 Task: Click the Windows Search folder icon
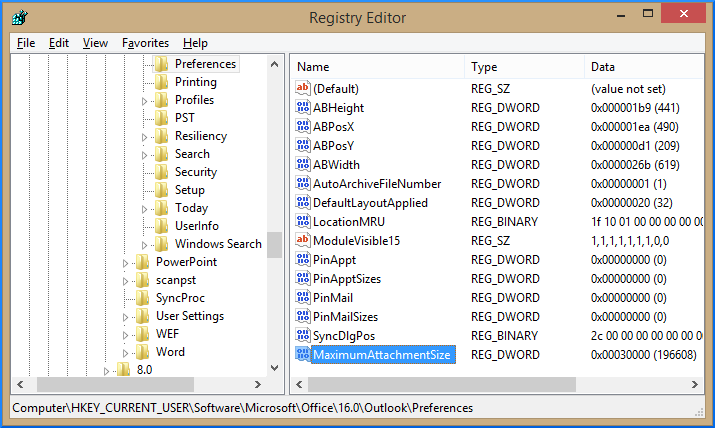click(x=161, y=244)
